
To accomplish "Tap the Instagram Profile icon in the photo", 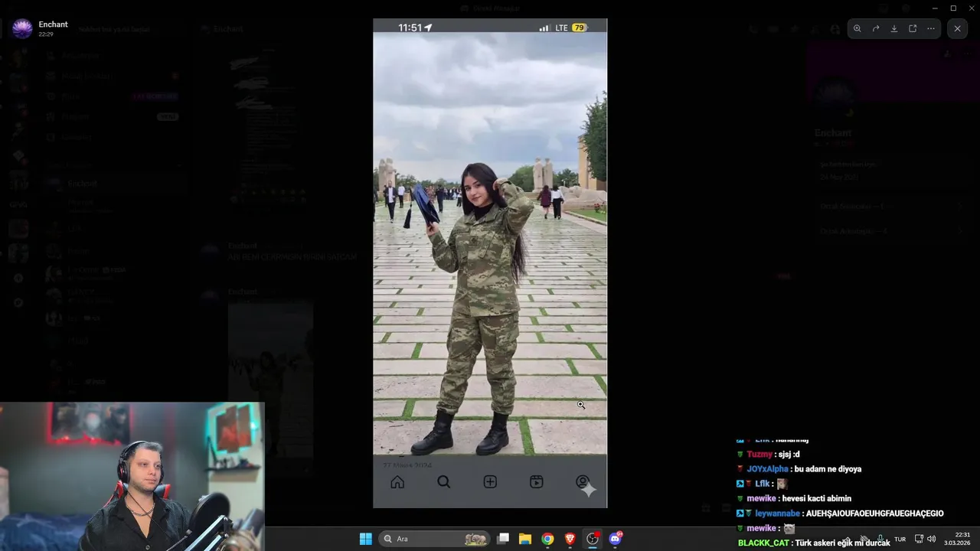I will [x=583, y=482].
